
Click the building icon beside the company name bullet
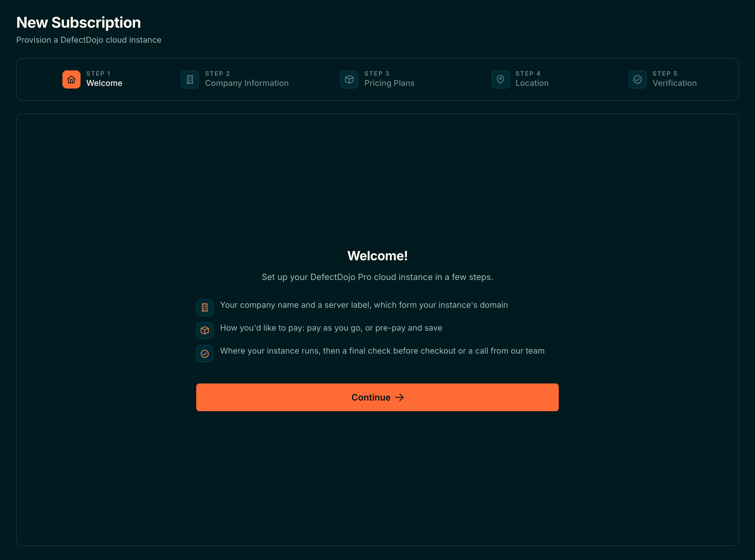205,307
